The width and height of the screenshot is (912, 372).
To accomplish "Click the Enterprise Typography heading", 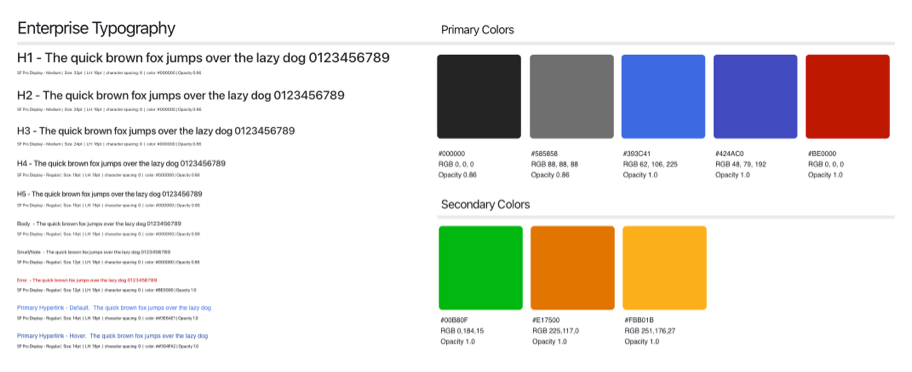I will (x=96, y=28).
